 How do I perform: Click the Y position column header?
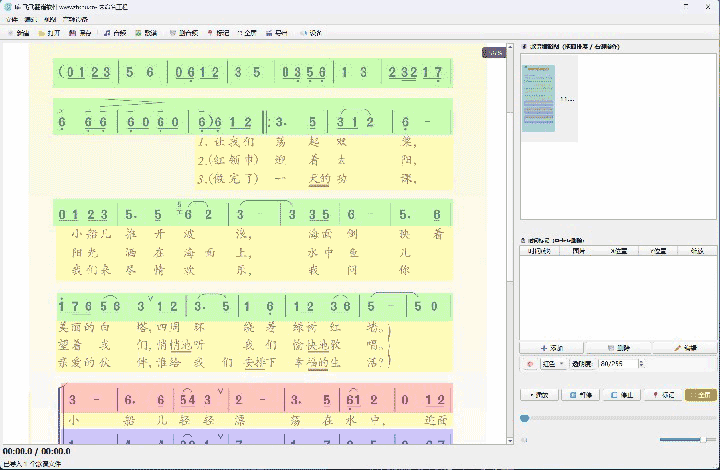pos(658,251)
